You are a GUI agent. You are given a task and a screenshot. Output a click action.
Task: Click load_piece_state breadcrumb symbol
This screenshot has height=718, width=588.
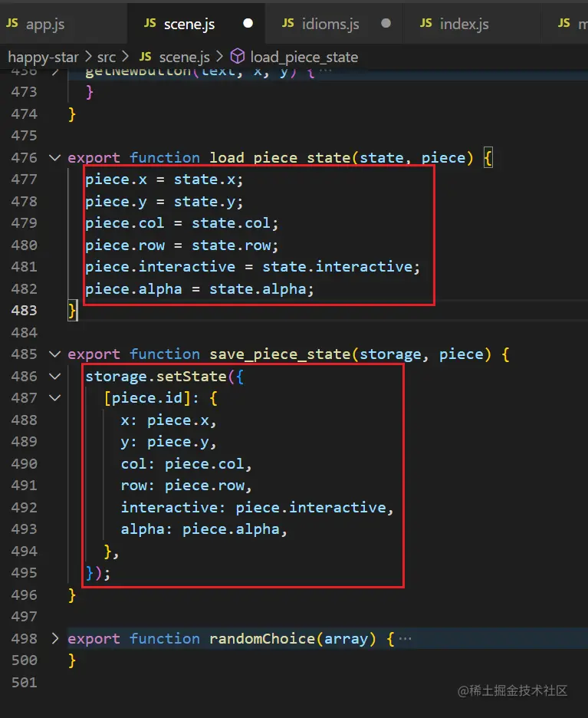(x=304, y=58)
